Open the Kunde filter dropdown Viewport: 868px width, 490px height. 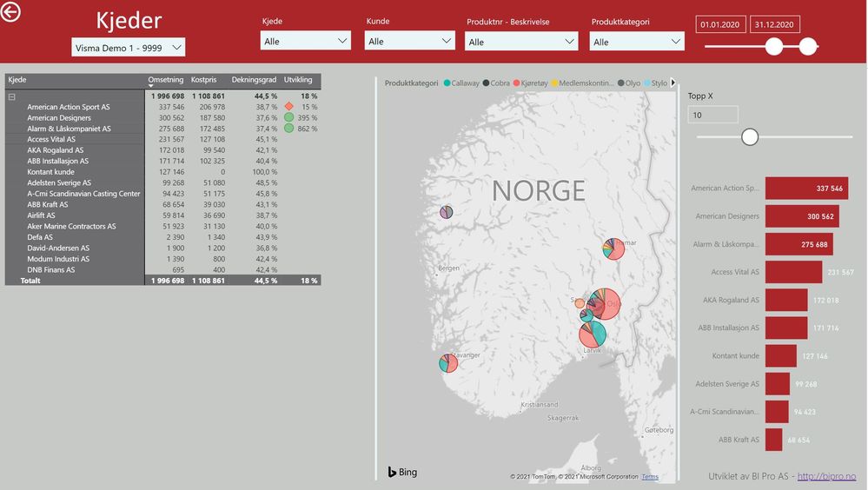[409, 41]
